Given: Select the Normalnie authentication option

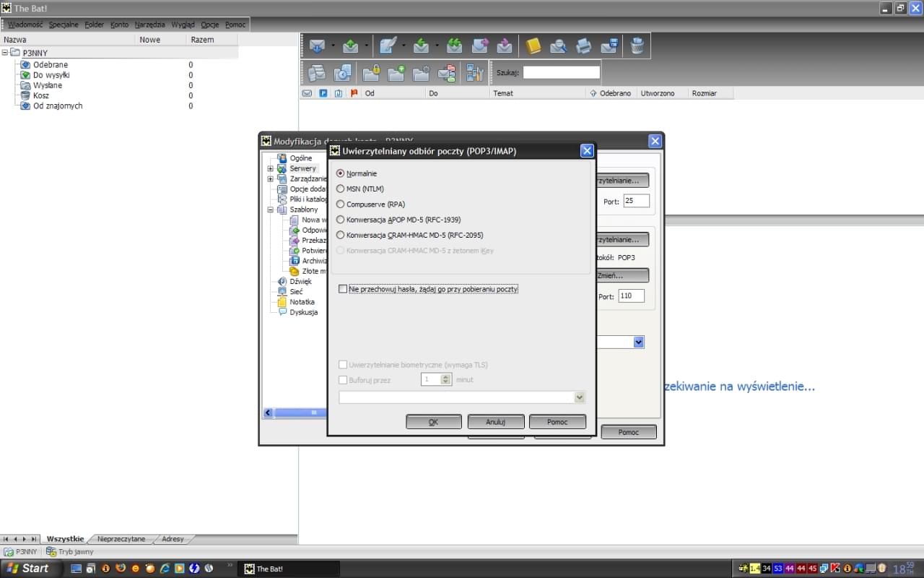Looking at the screenshot, I should tap(341, 173).
